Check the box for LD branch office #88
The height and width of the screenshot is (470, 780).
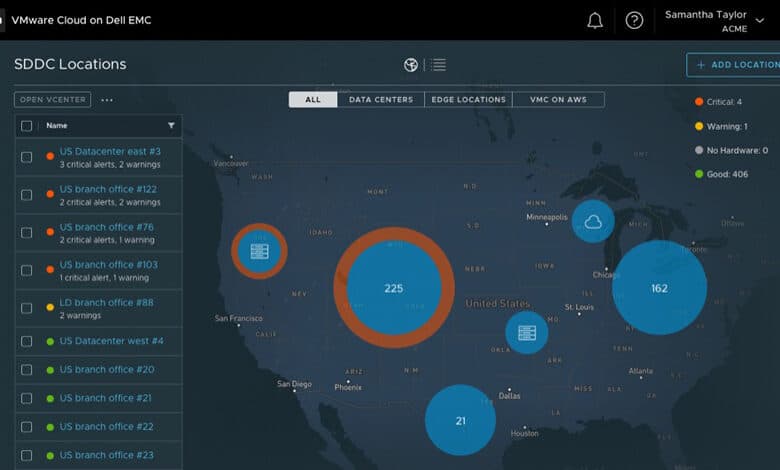(27, 308)
